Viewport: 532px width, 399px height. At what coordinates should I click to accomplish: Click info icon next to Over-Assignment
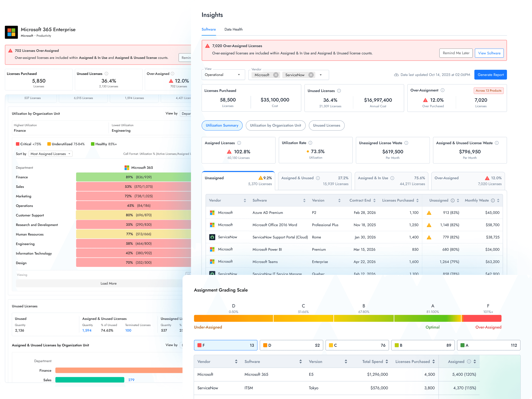pos(443,90)
